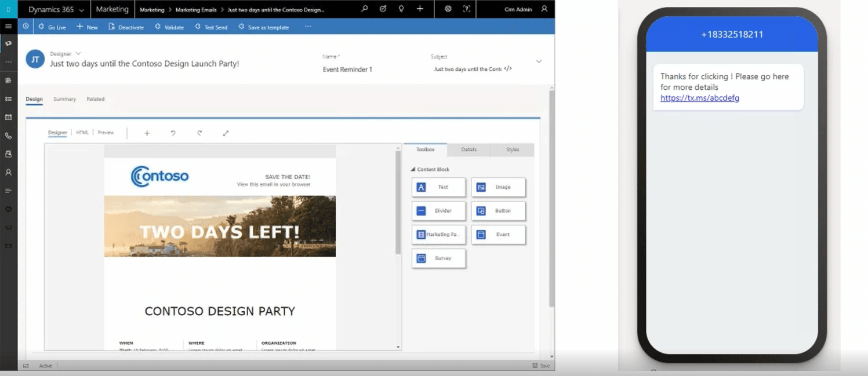The image size is (868, 376).
Task: Open the Styles tab
Action: (513, 149)
